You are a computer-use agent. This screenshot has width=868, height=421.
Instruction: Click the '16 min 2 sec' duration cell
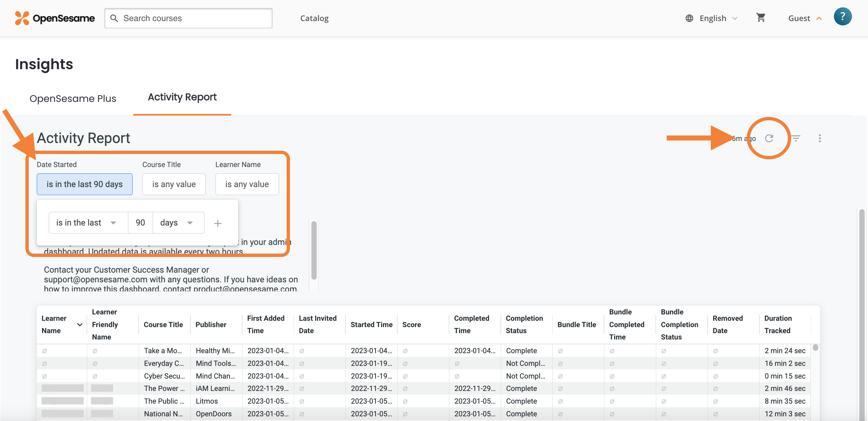coord(785,363)
